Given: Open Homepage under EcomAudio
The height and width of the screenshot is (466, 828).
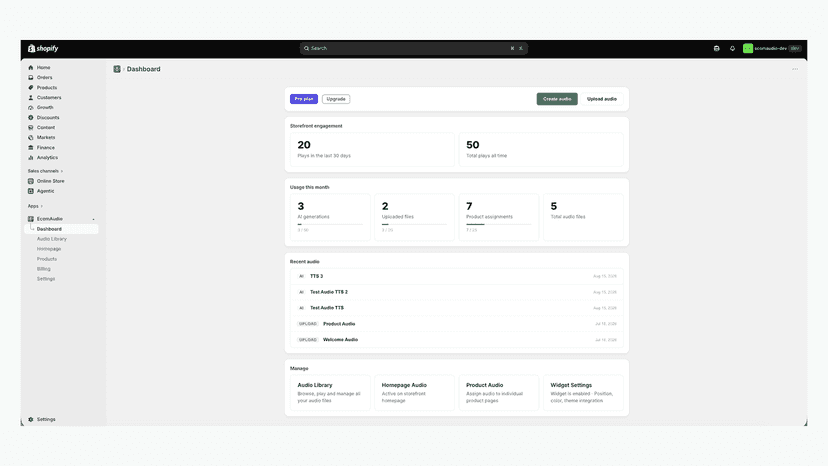Looking at the screenshot, I should [49, 249].
